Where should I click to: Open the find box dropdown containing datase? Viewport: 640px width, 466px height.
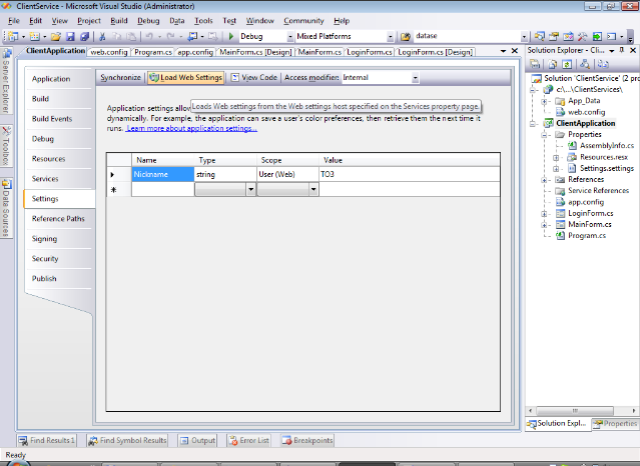(x=524, y=37)
